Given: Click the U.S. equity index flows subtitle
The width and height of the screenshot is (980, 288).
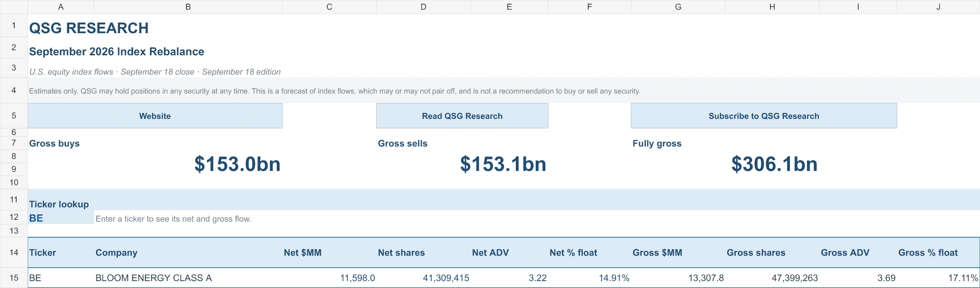Looking at the screenshot, I should click(155, 72).
